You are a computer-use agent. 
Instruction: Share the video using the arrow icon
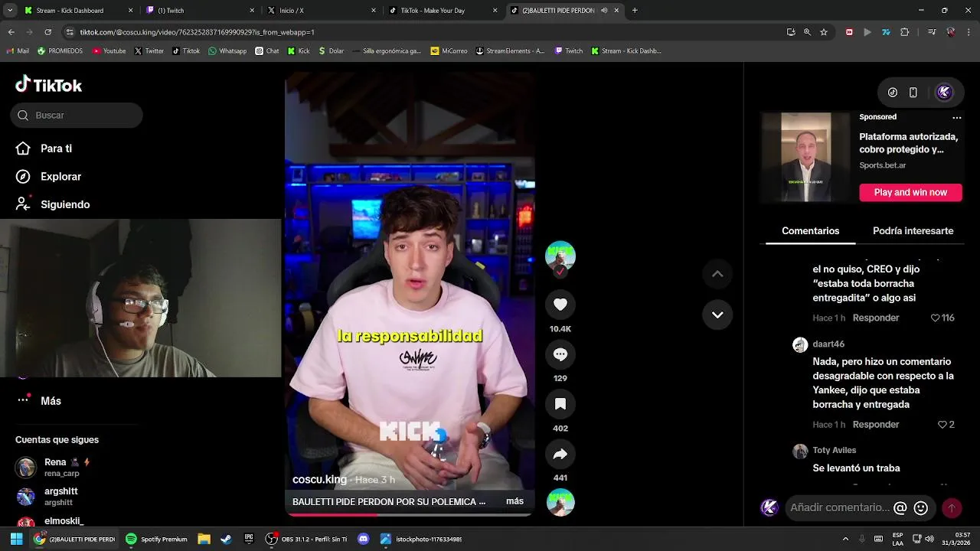pos(560,454)
